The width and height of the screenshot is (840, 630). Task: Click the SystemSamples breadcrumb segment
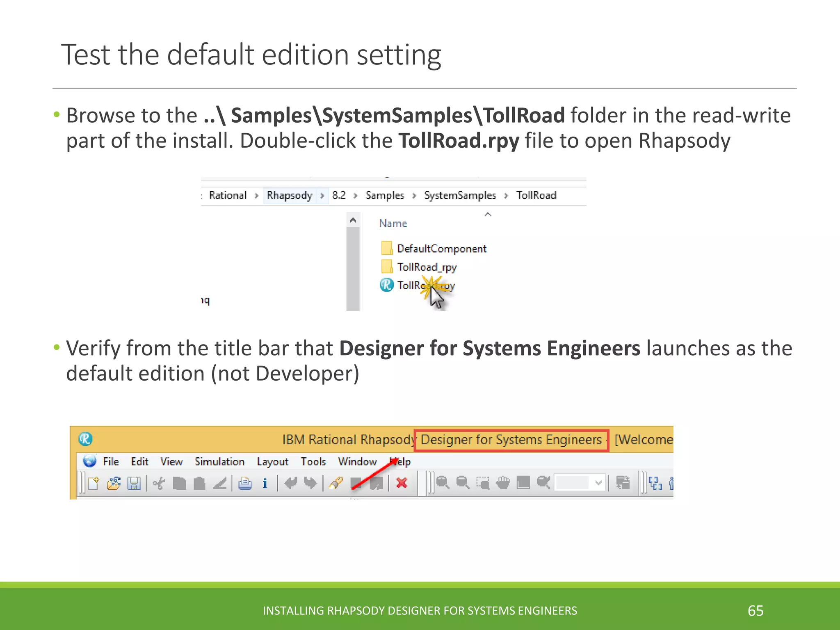[460, 196]
